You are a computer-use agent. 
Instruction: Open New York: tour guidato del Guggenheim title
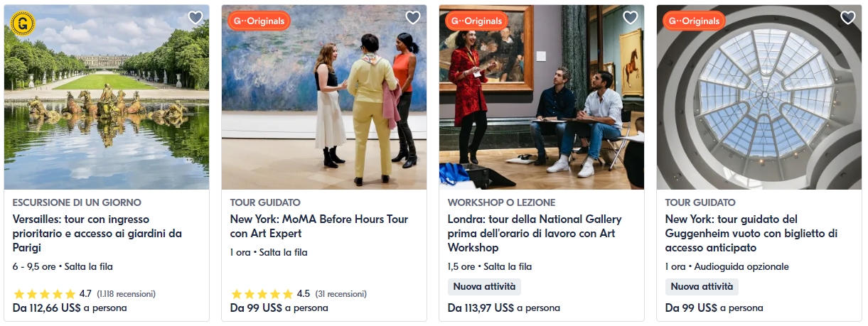[751, 233]
